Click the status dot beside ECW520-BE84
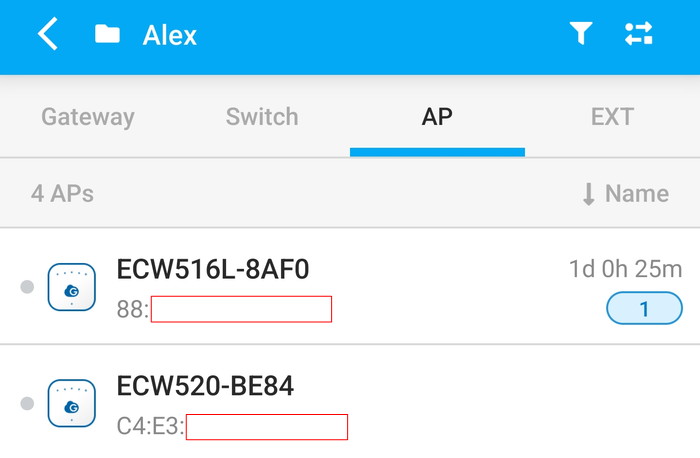The image size is (700, 458). pos(27,403)
